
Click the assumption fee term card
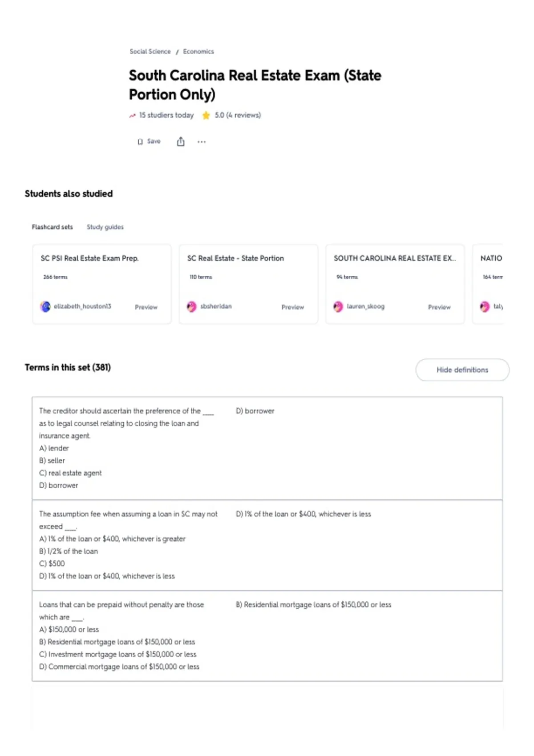267,545
